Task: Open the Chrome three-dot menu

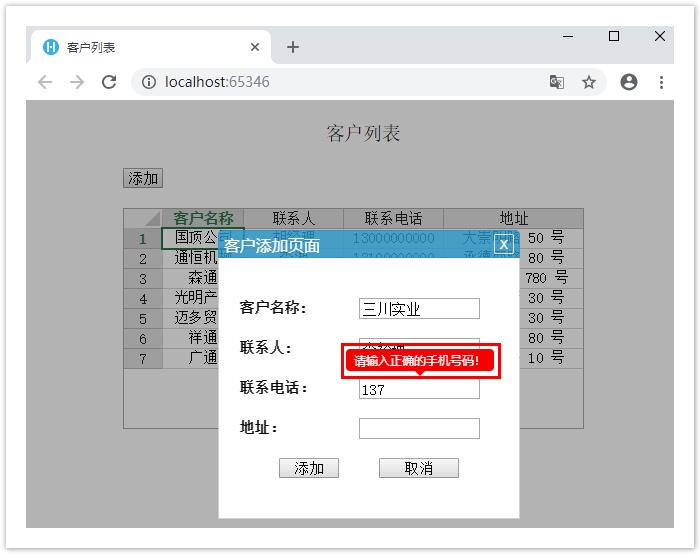Action: pyautogui.click(x=662, y=82)
